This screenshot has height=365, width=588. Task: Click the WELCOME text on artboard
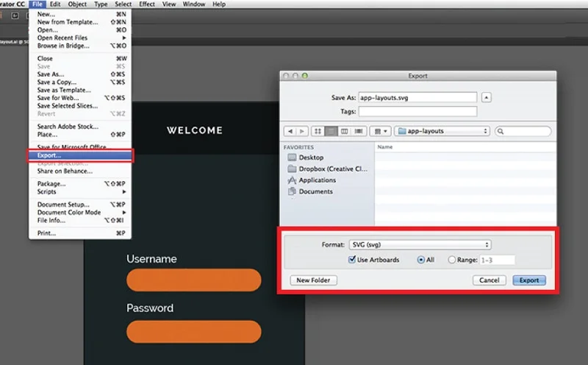click(x=195, y=130)
